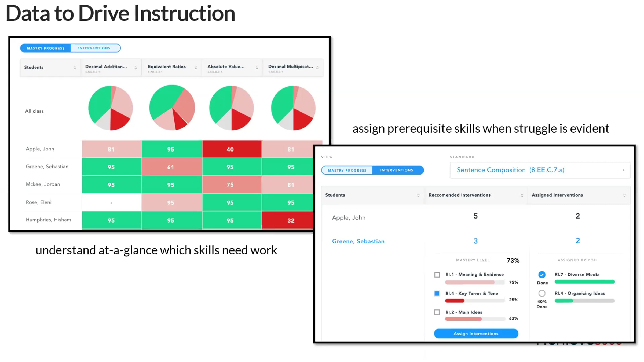This screenshot has width=644, height=362.
Task: Click the Assign Interventions button
Action: (476, 334)
